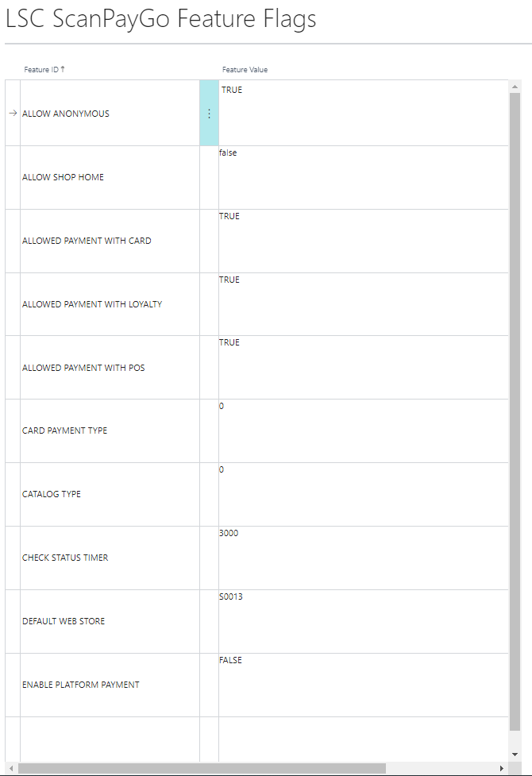The image size is (532, 776).
Task: Select the ENABLE PLATFORM PAYMENT row
Action: tap(80, 685)
